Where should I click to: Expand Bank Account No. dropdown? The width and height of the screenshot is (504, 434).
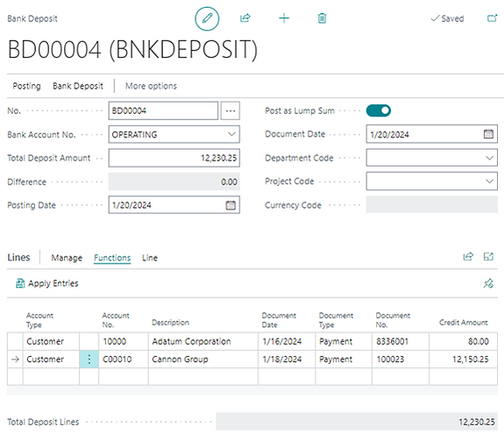pyautogui.click(x=231, y=134)
